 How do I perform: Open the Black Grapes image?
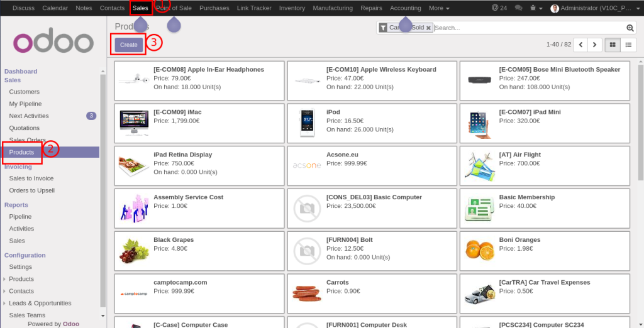point(134,251)
